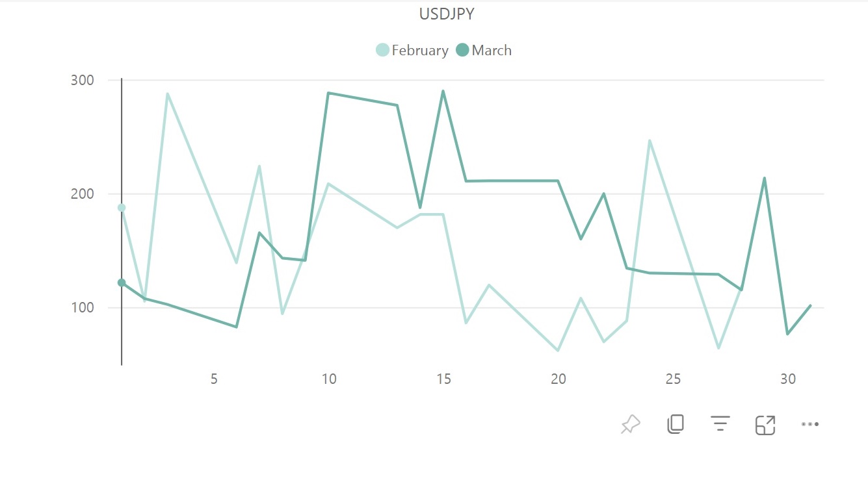The image size is (868, 480).
Task: Click the USDJPY chart title
Action: tap(447, 14)
